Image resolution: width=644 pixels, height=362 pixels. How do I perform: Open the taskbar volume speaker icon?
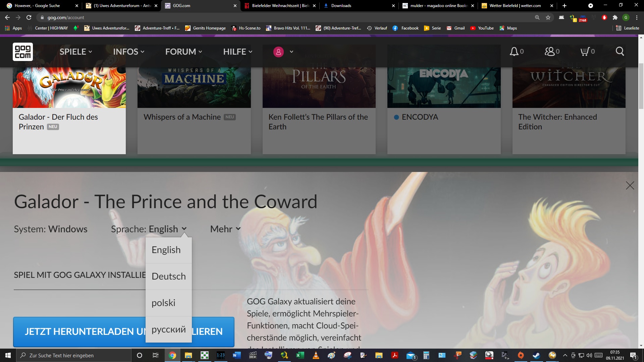click(589, 355)
